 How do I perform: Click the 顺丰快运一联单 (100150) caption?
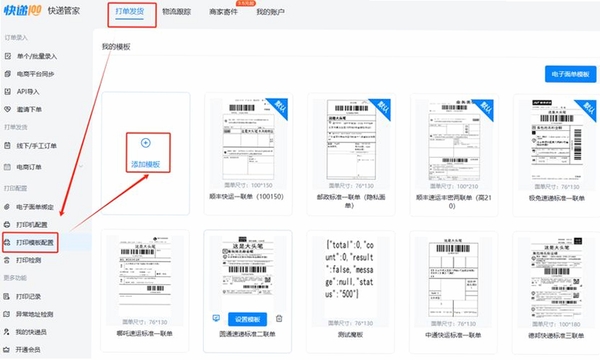246,196
